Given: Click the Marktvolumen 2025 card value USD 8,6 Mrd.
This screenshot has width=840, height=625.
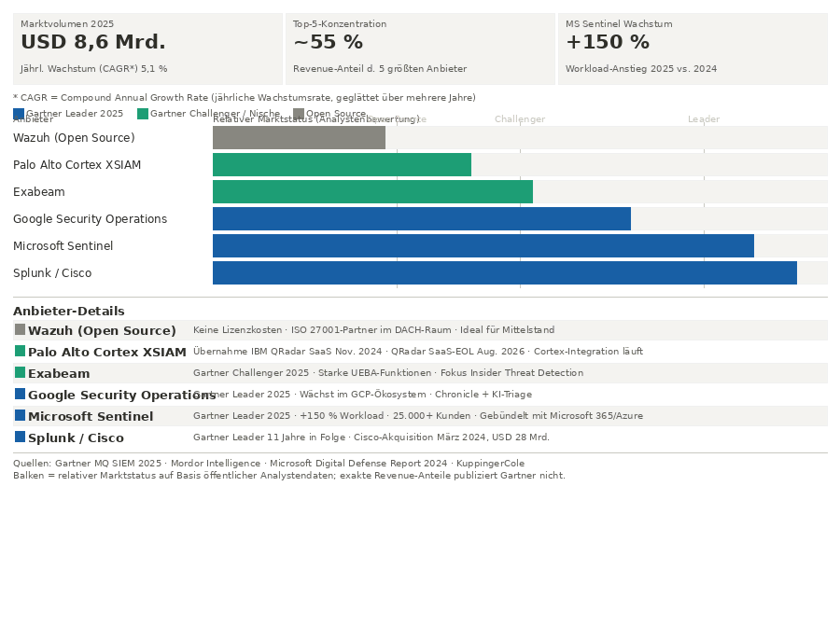Looking at the screenshot, I should click(x=93, y=42).
